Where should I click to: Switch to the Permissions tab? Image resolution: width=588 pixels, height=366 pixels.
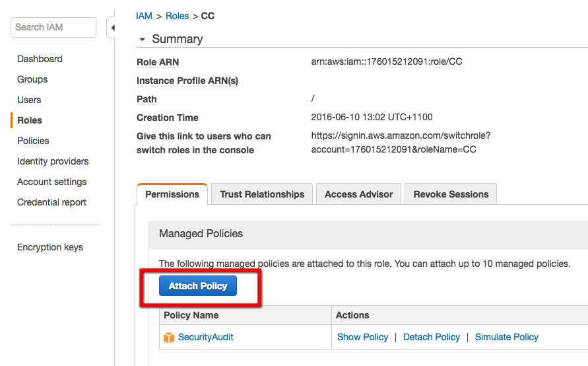click(x=172, y=194)
